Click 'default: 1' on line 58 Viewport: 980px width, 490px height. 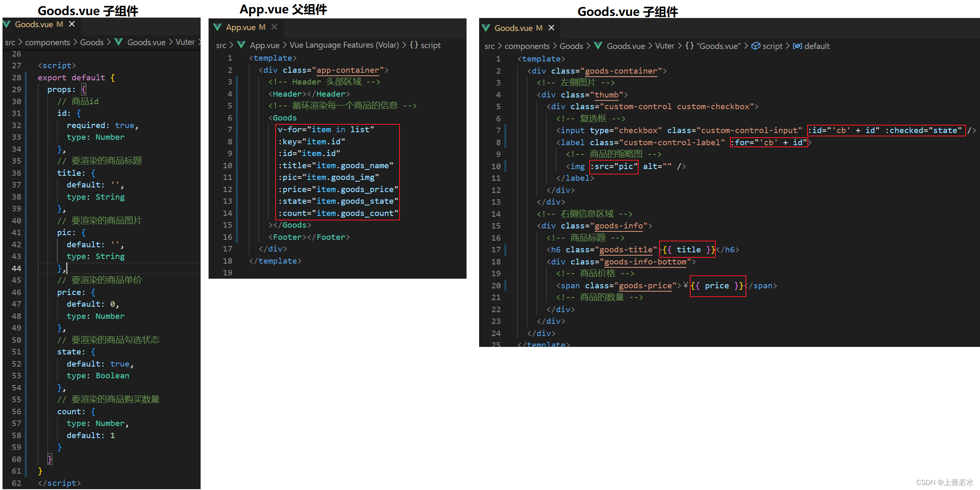point(91,435)
